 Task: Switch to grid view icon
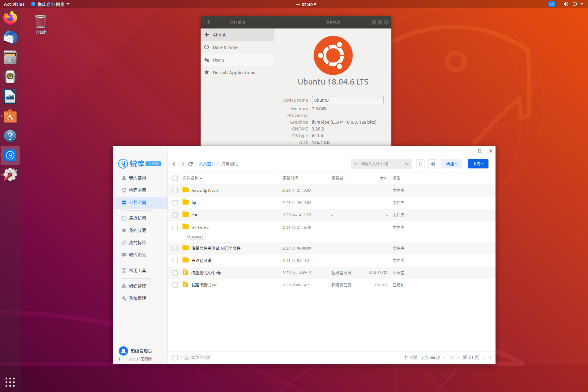[432, 164]
